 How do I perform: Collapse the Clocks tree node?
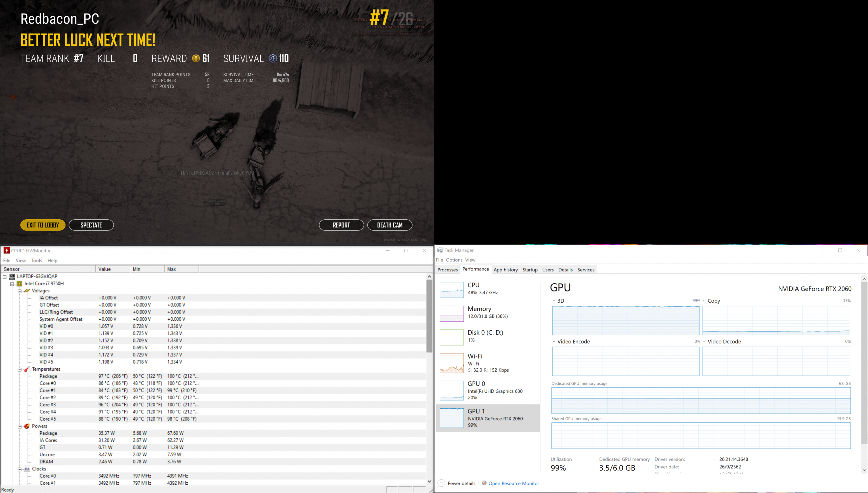click(20, 469)
